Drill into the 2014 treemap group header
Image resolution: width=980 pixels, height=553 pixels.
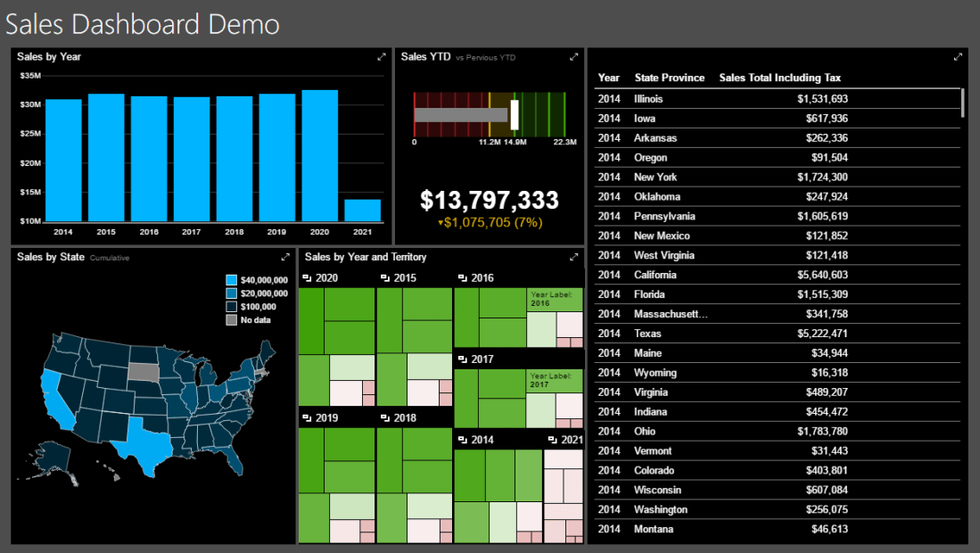pos(462,441)
